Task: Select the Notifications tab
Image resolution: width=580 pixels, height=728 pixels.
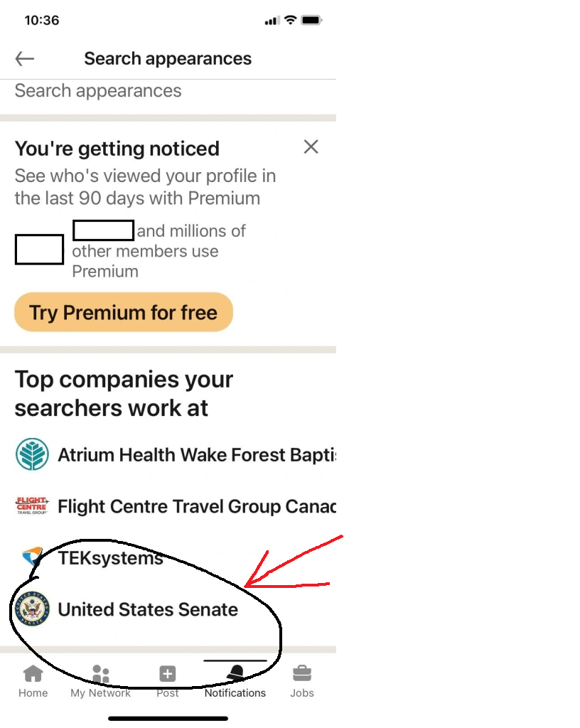Action: pos(235,681)
